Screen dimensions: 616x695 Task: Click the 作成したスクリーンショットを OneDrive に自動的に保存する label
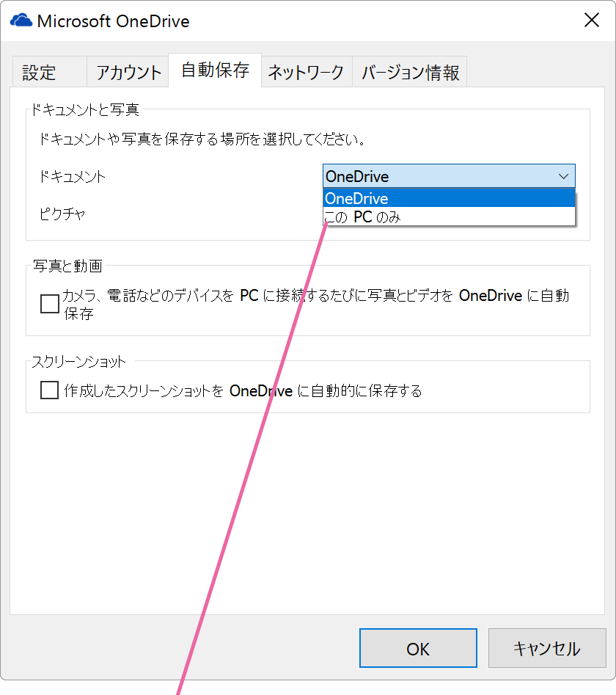[243, 391]
